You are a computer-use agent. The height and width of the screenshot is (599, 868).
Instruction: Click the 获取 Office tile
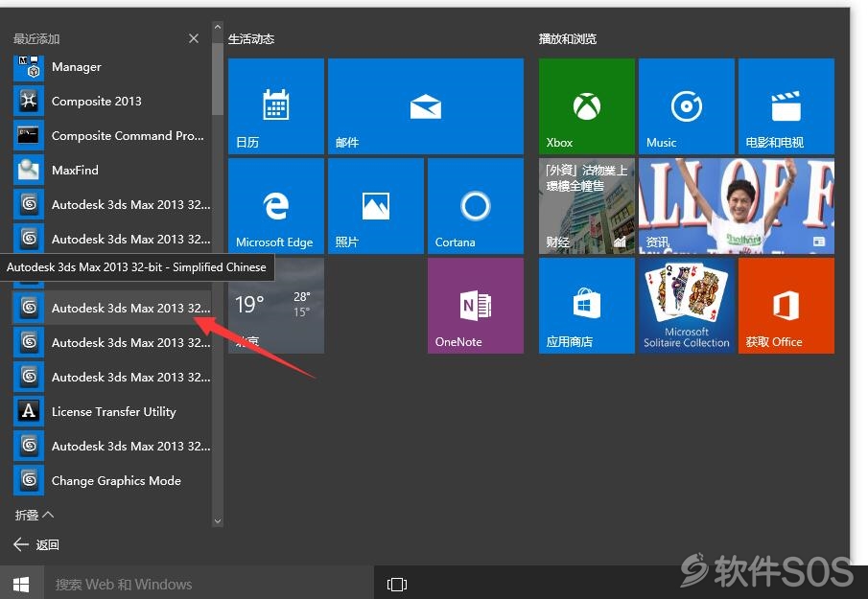[x=786, y=306]
